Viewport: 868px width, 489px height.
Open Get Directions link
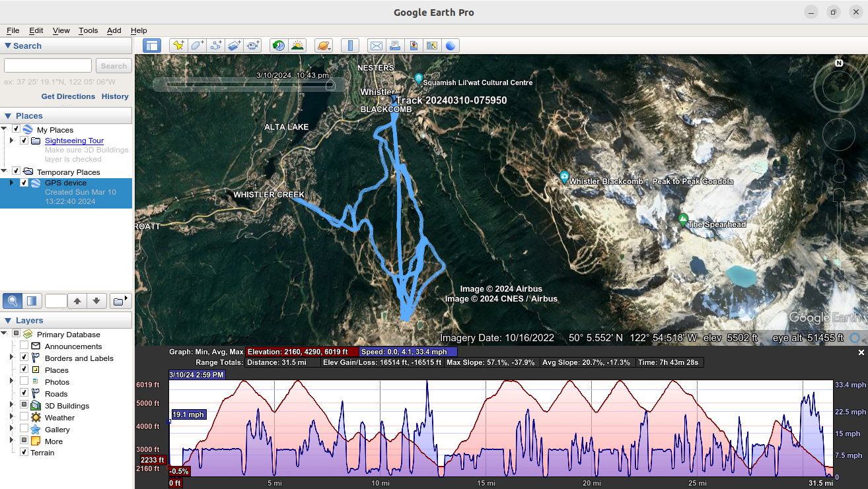[x=68, y=96]
